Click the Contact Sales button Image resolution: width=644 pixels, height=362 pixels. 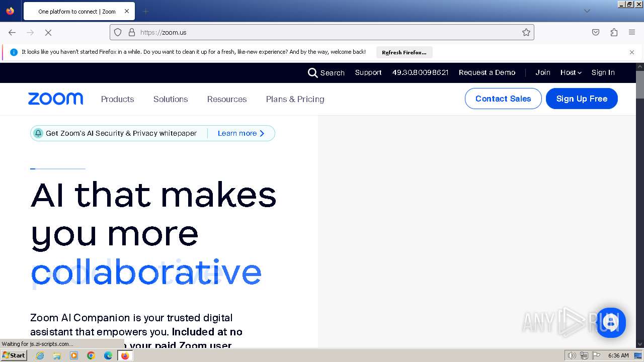[503, 99]
